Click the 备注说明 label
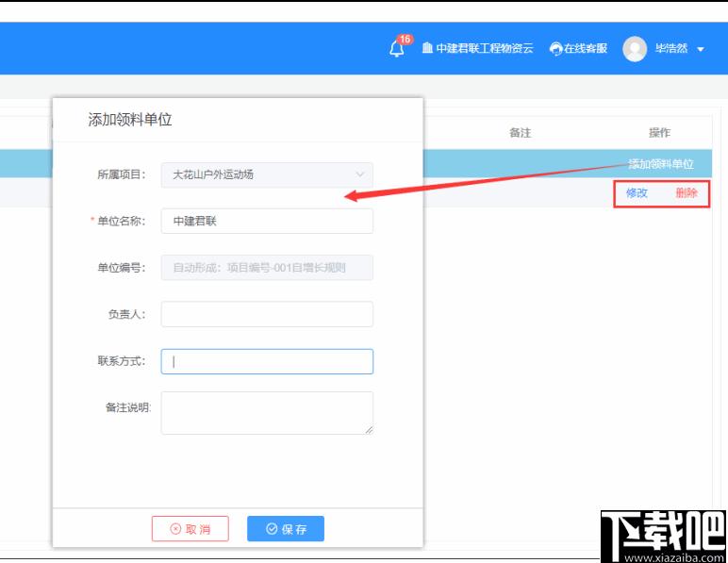The image size is (728, 563). [x=128, y=407]
